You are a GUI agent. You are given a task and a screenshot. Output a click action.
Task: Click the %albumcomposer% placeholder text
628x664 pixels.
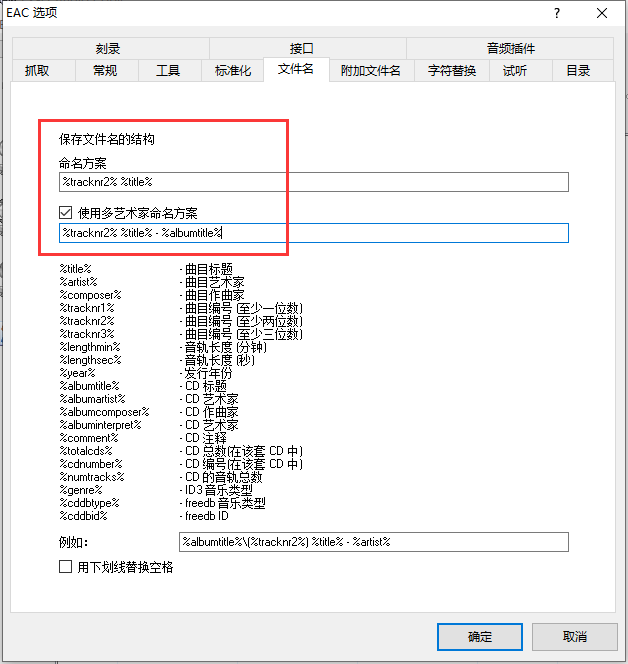tap(104, 412)
